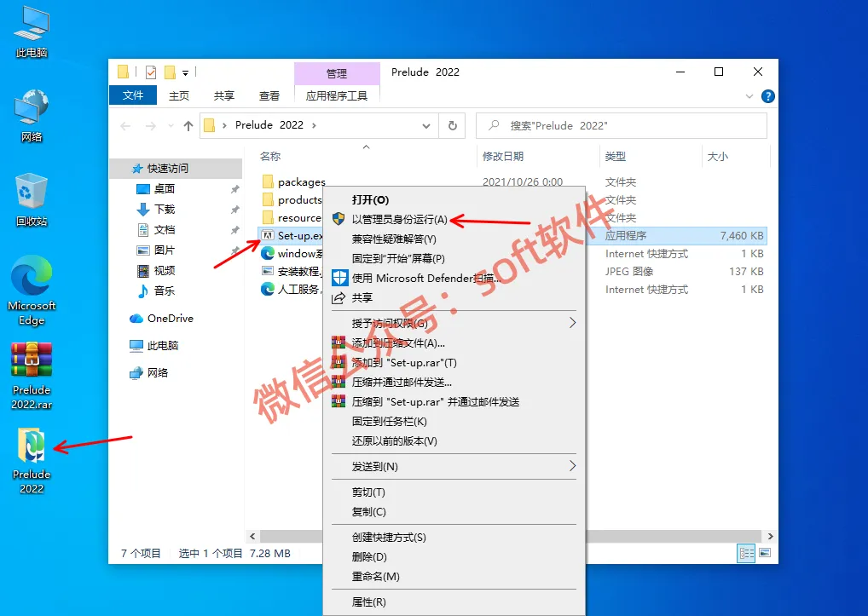Open the Recycle Bin desktop icon

coord(32,200)
